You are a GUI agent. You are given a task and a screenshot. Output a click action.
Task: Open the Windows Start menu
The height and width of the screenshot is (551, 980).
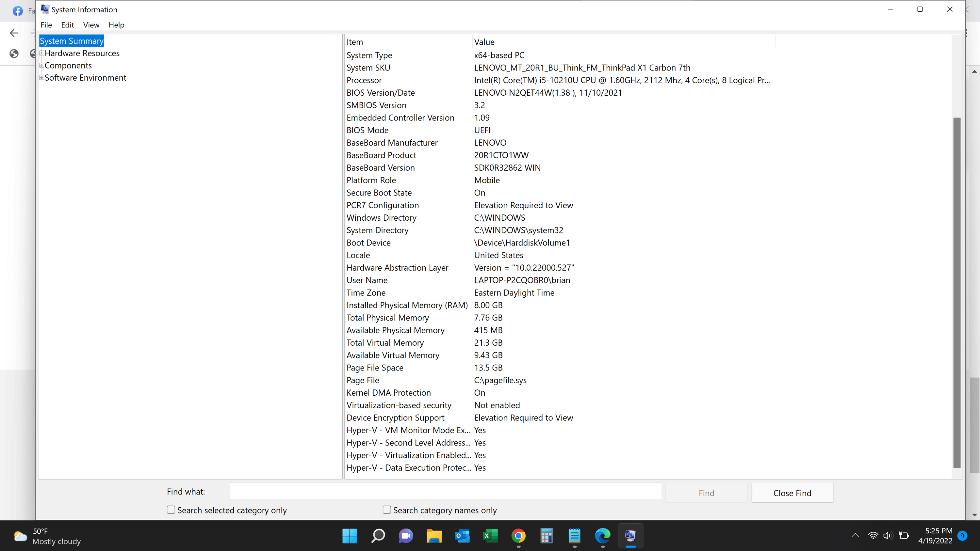tap(350, 536)
